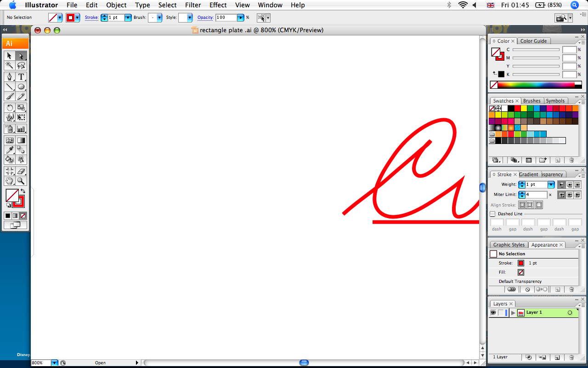Viewport: 588px width, 368px height.
Task: Select the Zoom magnifier tool
Action: 21,181
